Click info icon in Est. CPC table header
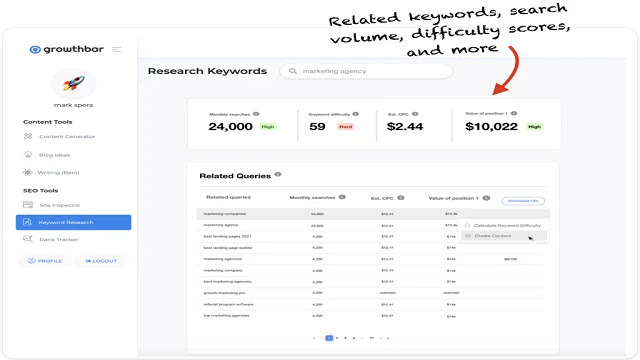The width and height of the screenshot is (640, 360). coord(401,198)
